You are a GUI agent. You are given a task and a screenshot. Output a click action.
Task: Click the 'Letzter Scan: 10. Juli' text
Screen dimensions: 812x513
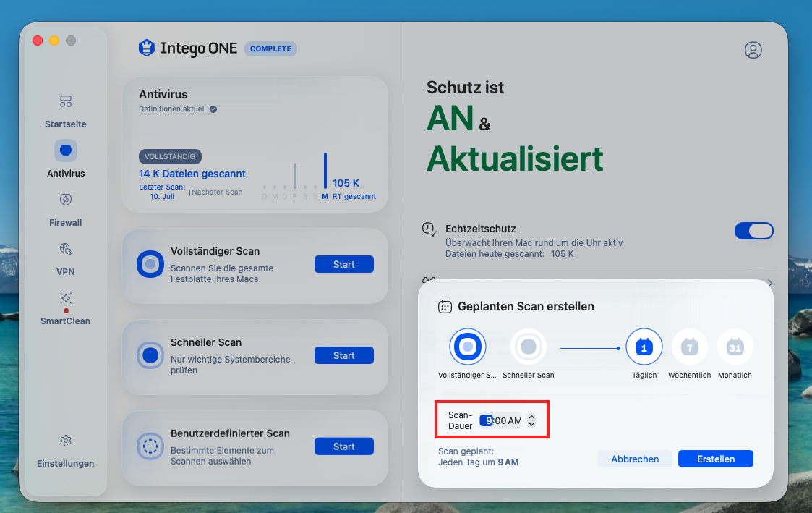click(161, 192)
